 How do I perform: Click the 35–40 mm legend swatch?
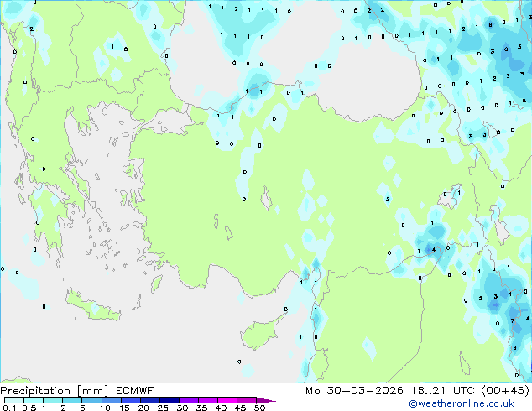pos(208,400)
